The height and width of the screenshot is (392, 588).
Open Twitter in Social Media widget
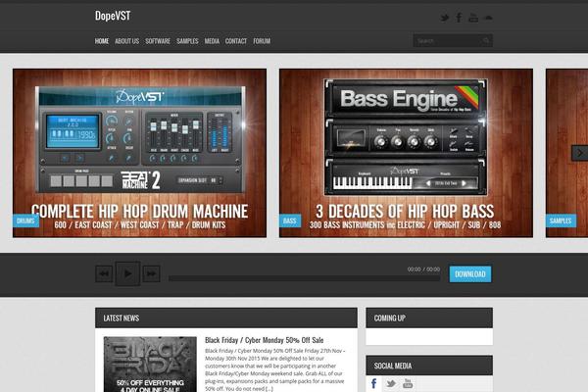[x=391, y=384]
